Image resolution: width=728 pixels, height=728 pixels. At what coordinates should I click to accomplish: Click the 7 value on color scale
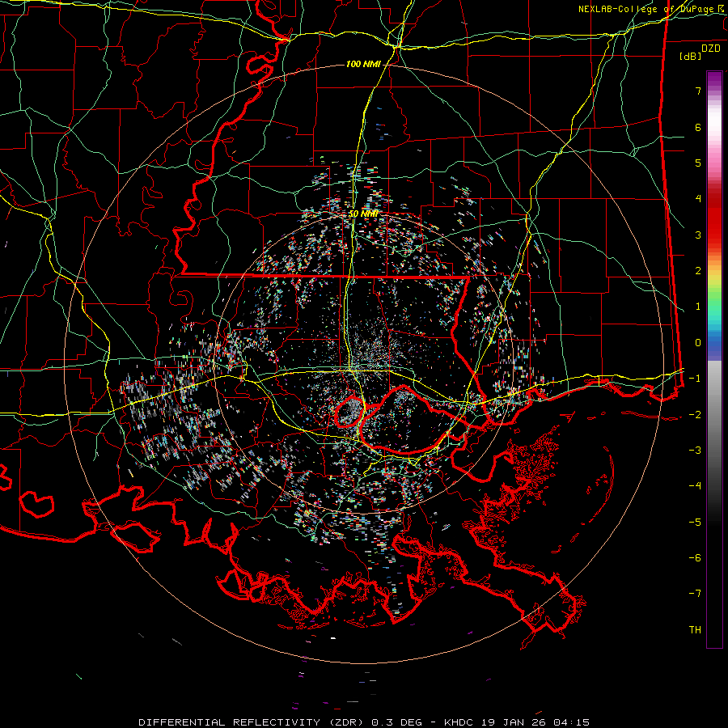click(x=698, y=91)
